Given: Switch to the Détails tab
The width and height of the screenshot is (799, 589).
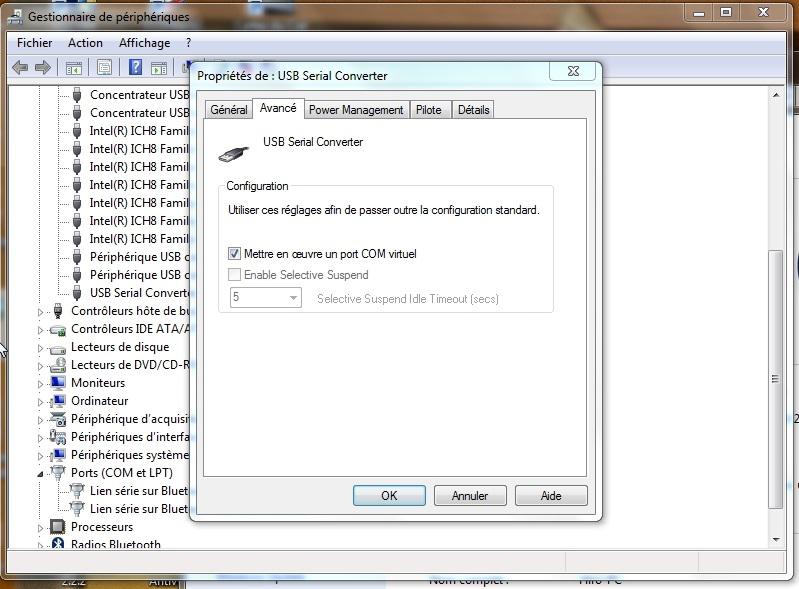Looking at the screenshot, I should click(473, 110).
